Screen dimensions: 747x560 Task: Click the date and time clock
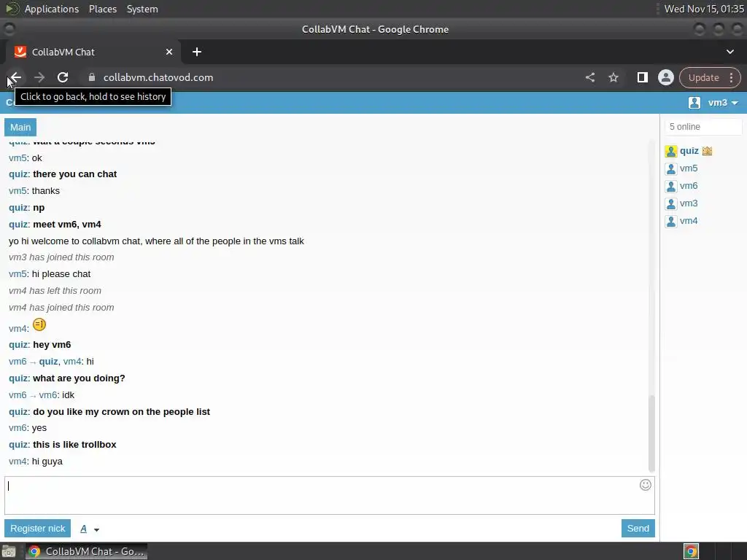tap(704, 9)
